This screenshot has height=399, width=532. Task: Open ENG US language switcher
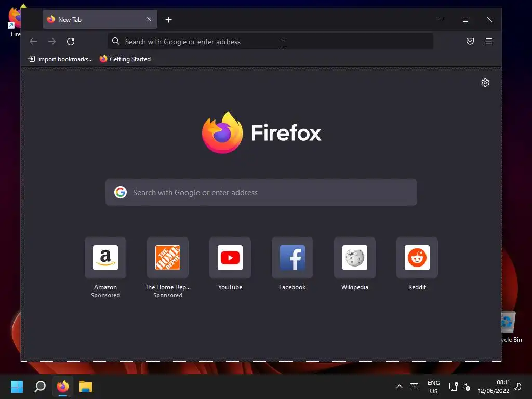(x=434, y=387)
